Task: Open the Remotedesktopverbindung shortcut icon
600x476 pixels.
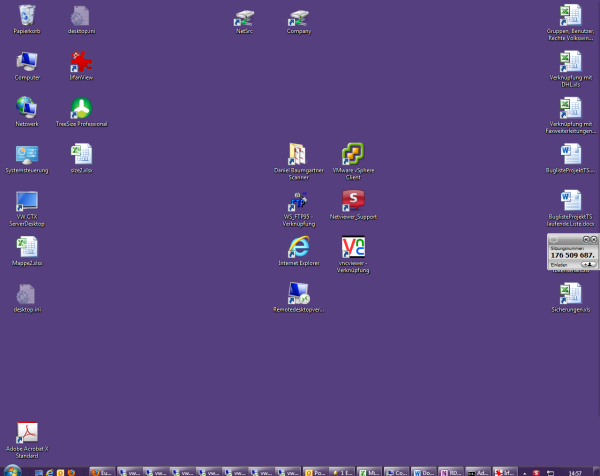Action: tap(299, 297)
